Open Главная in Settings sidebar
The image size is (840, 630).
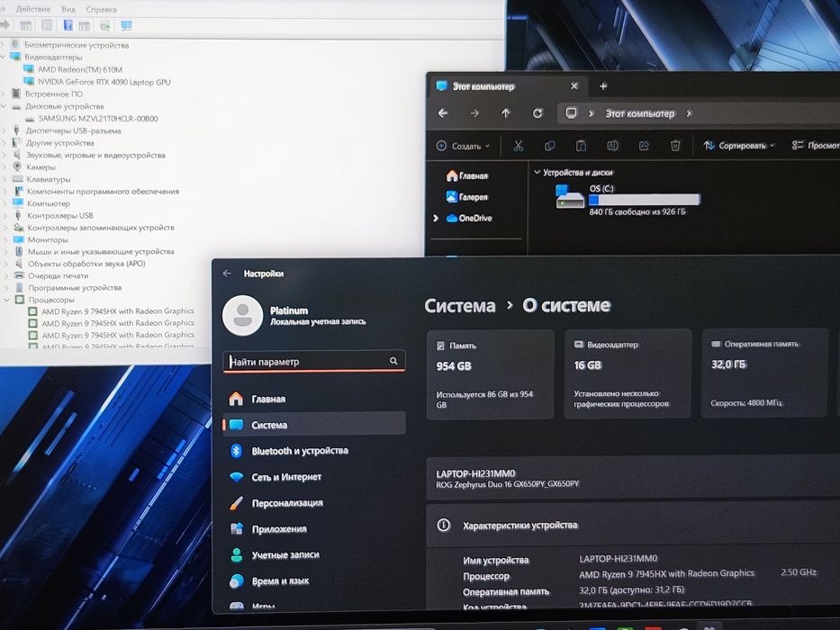[314, 399]
